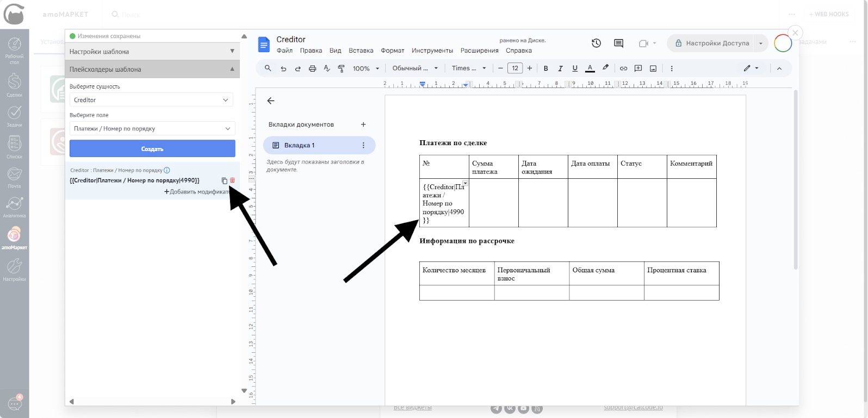Decrease the font size
This screenshot has width=868, height=418.
click(x=500, y=68)
